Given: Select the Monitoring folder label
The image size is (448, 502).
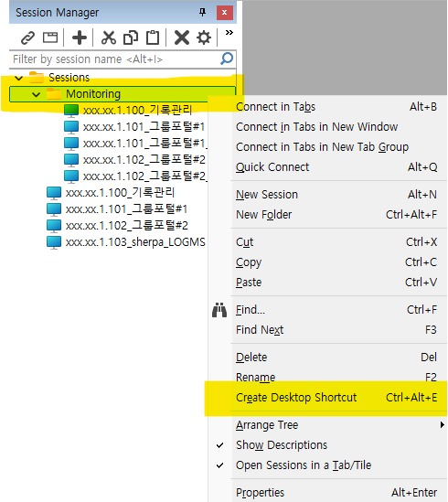Looking at the screenshot, I should [x=93, y=94].
